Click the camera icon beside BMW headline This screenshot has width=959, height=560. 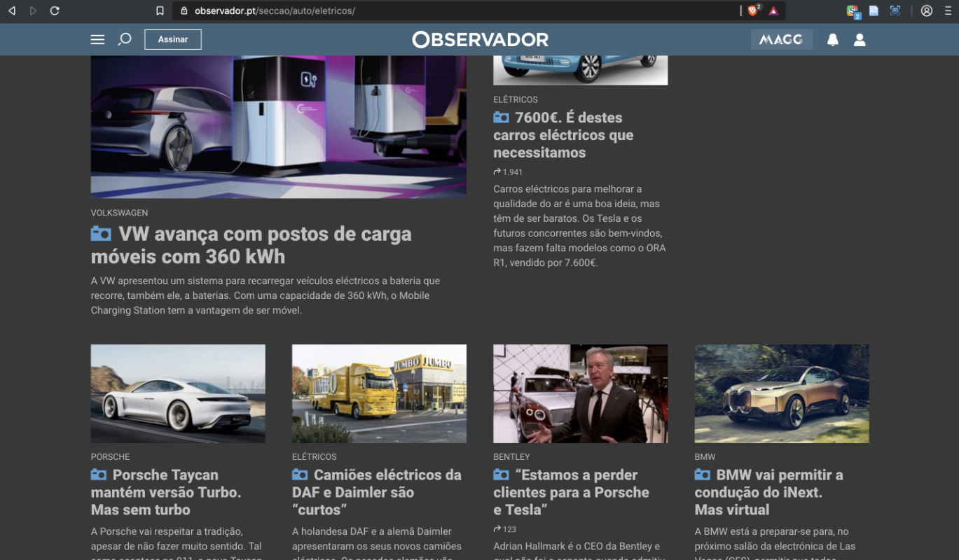click(703, 475)
